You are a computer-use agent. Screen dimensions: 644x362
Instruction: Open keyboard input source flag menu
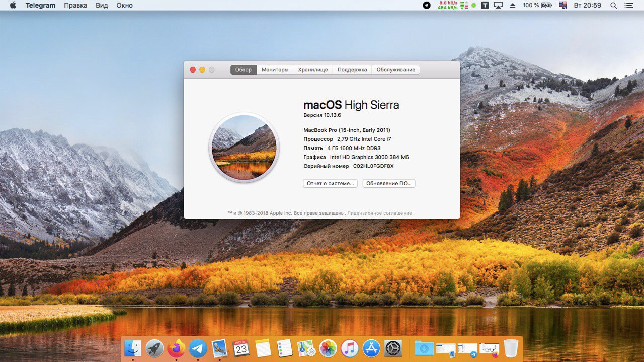[x=562, y=5]
